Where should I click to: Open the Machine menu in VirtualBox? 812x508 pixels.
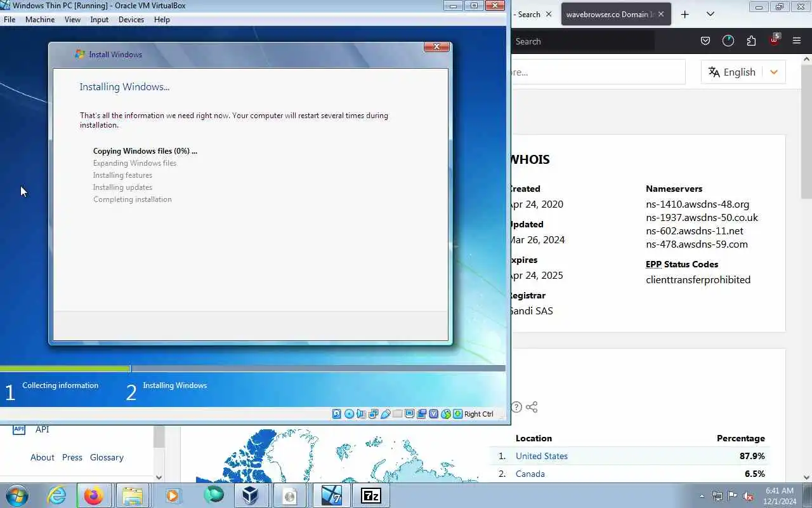click(x=40, y=20)
